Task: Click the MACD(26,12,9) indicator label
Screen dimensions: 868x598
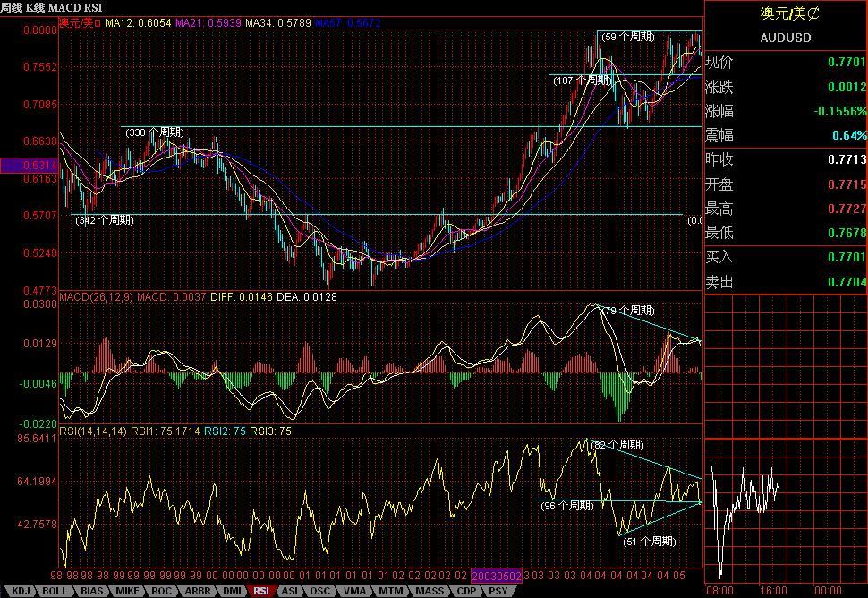Action: click(96, 296)
